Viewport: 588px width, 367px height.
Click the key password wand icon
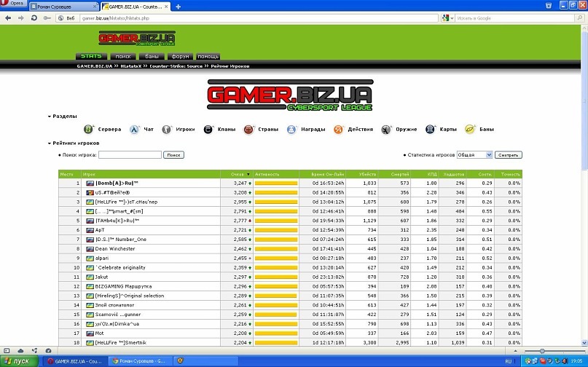click(x=47, y=18)
